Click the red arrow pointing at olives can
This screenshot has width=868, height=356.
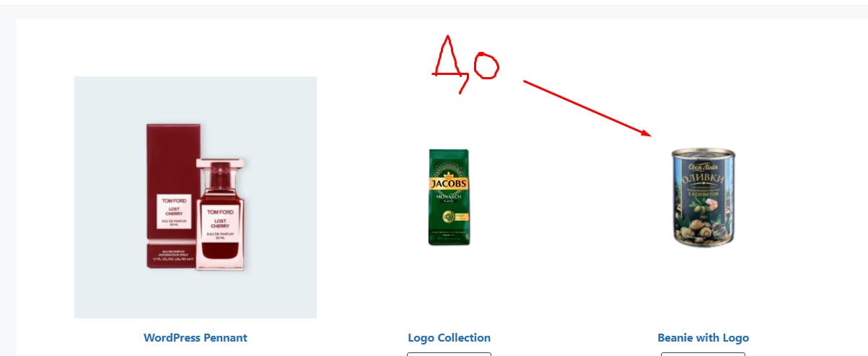587,108
